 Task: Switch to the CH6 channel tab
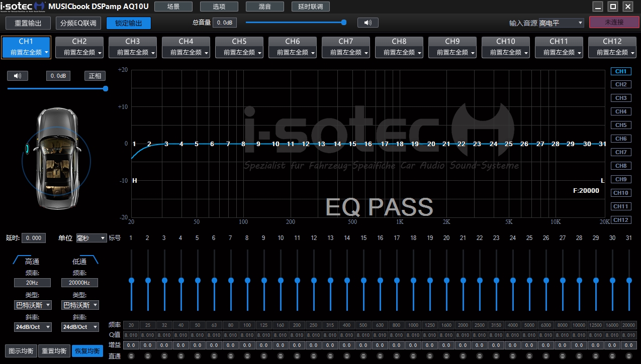[292, 47]
